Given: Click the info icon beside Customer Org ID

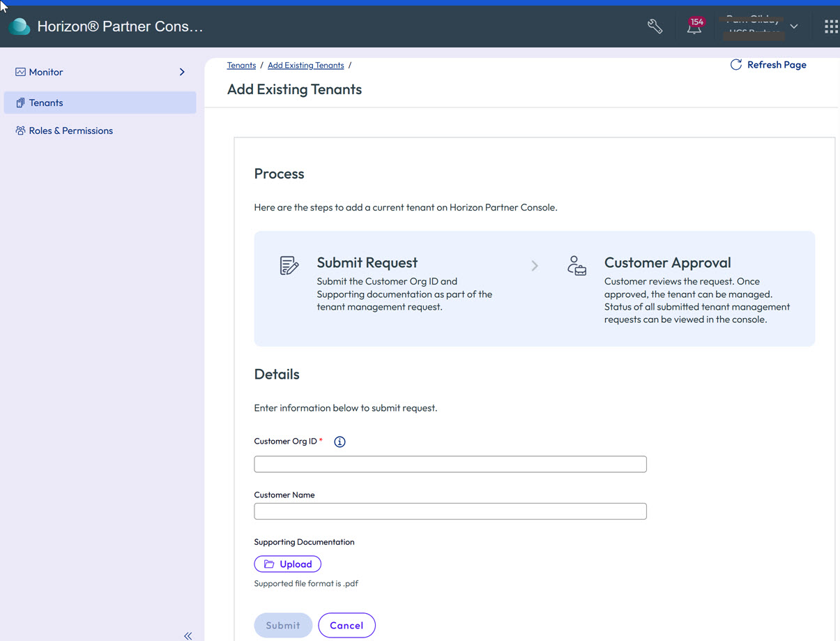Looking at the screenshot, I should click(x=339, y=442).
